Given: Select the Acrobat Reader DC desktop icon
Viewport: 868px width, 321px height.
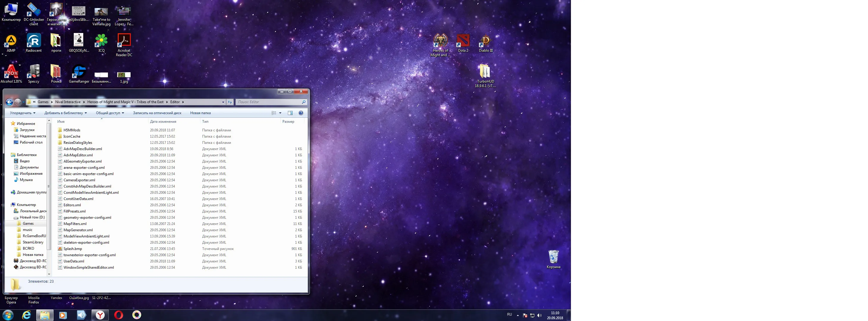Looking at the screenshot, I should [x=124, y=45].
